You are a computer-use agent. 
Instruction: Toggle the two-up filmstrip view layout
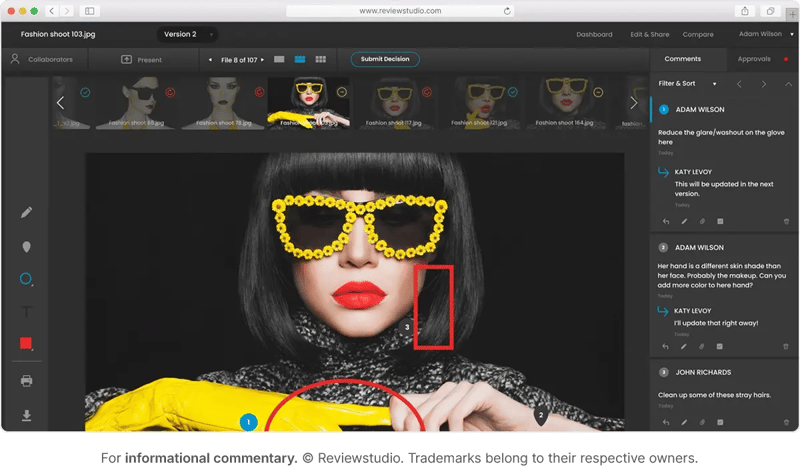coord(300,60)
